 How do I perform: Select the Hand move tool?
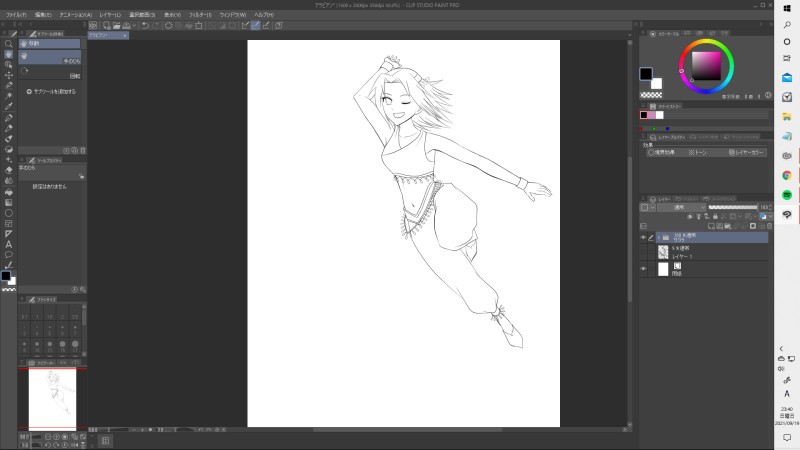pos(9,55)
